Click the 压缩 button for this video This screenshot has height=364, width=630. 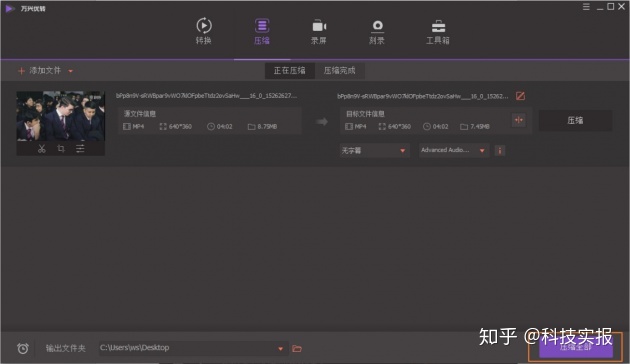(x=575, y=120)
